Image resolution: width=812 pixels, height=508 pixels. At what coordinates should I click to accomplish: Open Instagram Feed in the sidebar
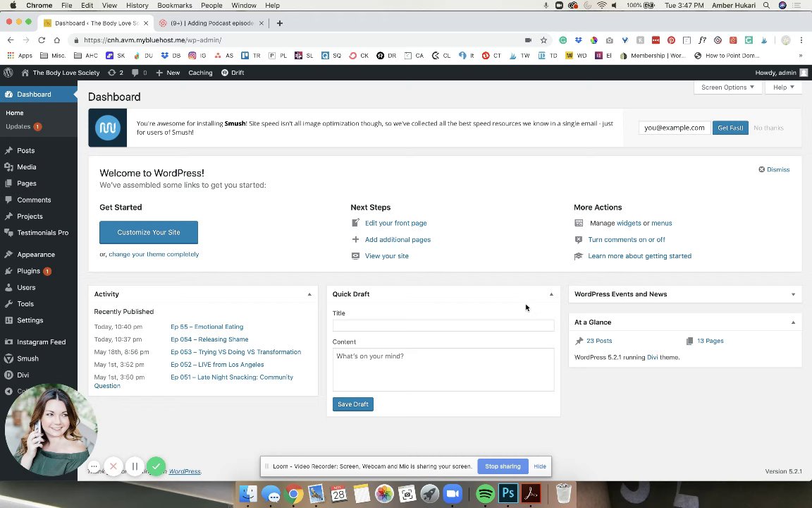pyautogui.click(x=41, y=342)
